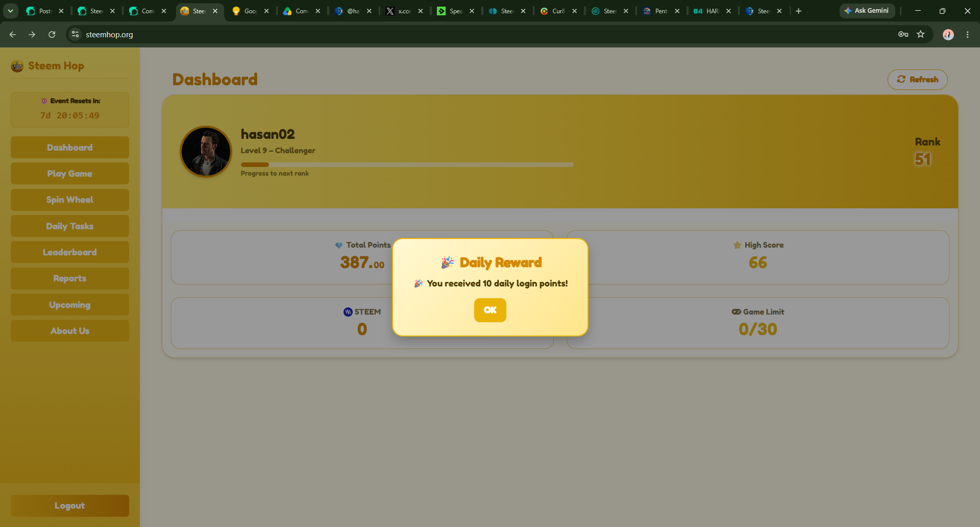Click the Total Points value 387.00
The width and height of the screenshot is (980, 527).
tap(362, 262)
